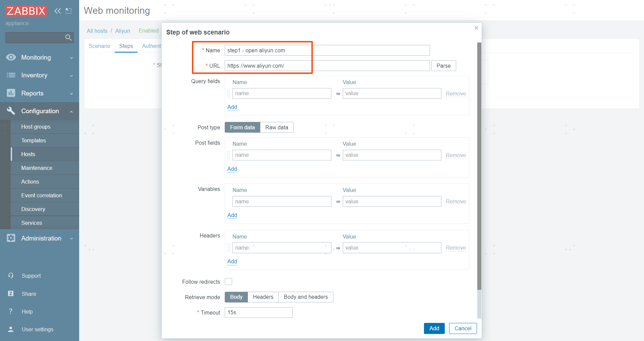Viewport: 644px width, 341px height.
Task: Click the Parse button
Action: click(443, 65)
